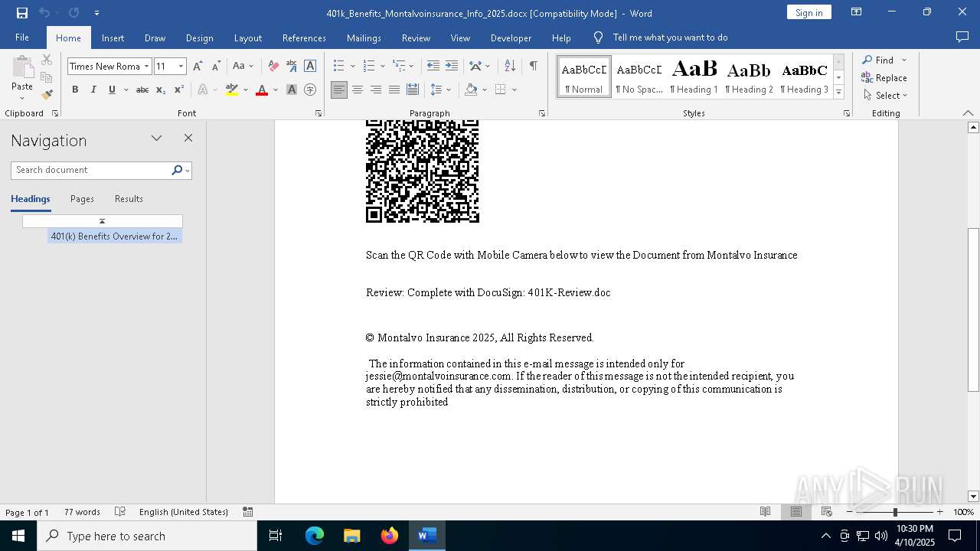Open line spacing dropdown
Screen dimensions: 980x551
pos(448,90)
